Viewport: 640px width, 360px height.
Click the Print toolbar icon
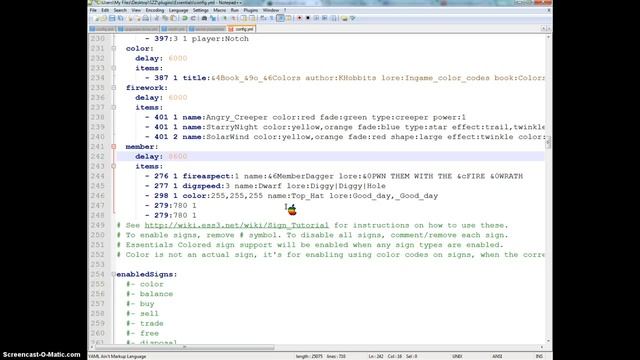[146, 18]
